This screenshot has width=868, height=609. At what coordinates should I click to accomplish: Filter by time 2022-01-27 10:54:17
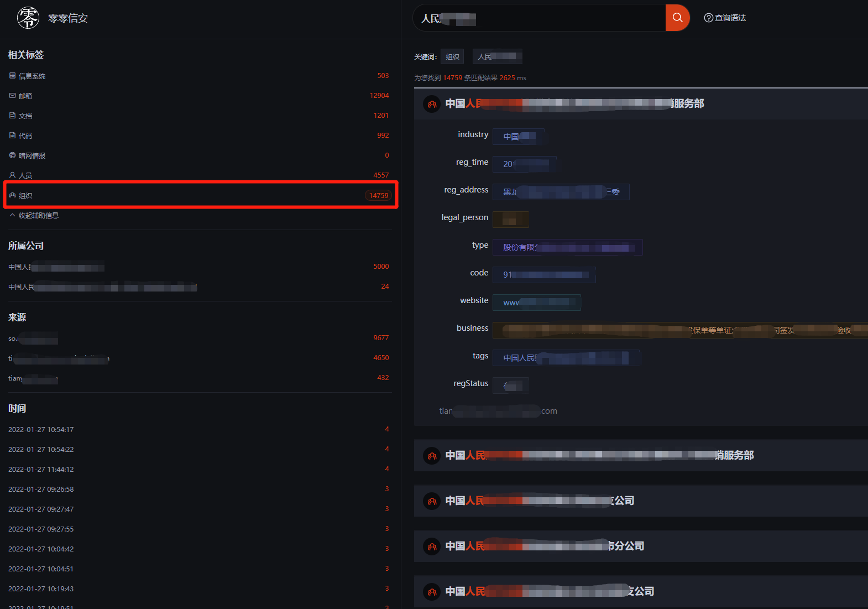(x=41, y=429)
